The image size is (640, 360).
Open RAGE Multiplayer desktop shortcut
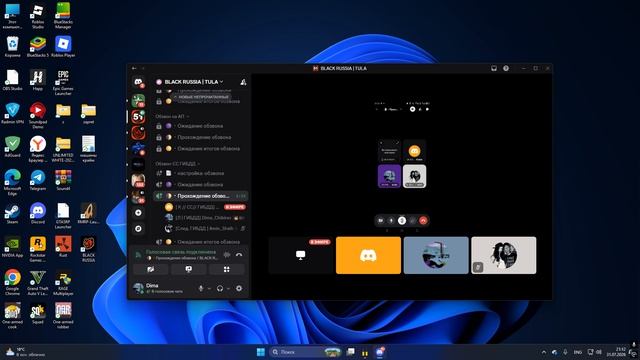click(63, 282)
